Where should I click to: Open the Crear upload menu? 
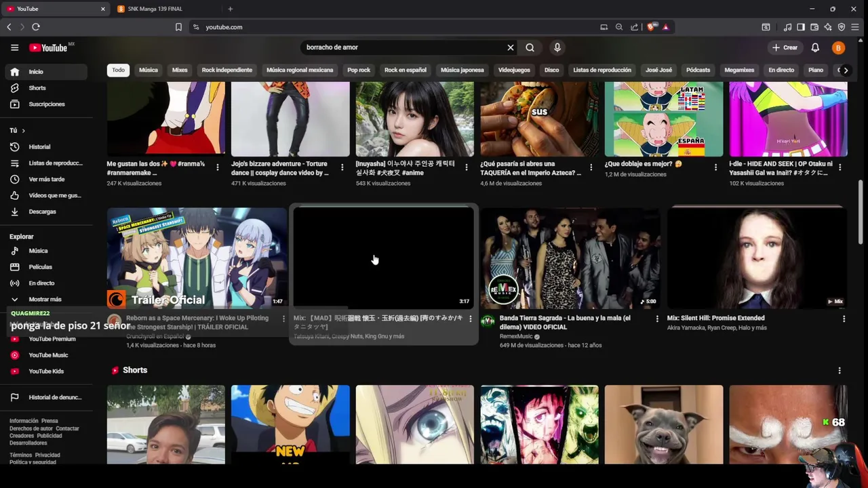pyautogui.click(x=785, y=47)
